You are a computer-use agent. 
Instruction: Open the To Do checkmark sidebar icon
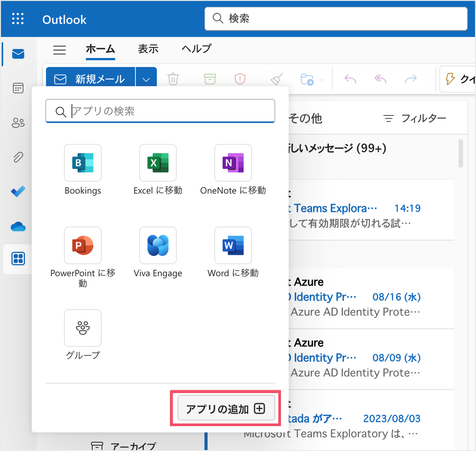18,191
